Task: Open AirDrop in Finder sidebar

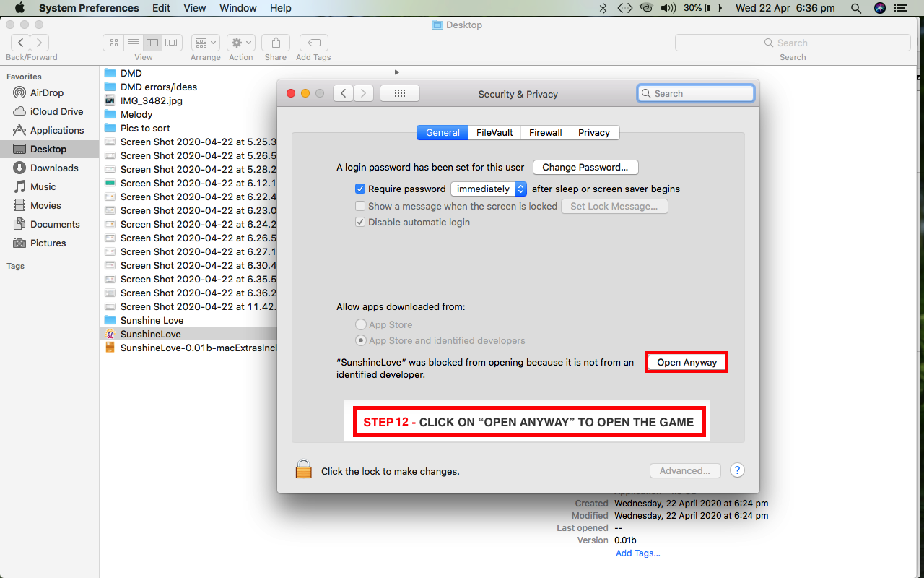Action: pyautogui.click(x=47, y=92)
